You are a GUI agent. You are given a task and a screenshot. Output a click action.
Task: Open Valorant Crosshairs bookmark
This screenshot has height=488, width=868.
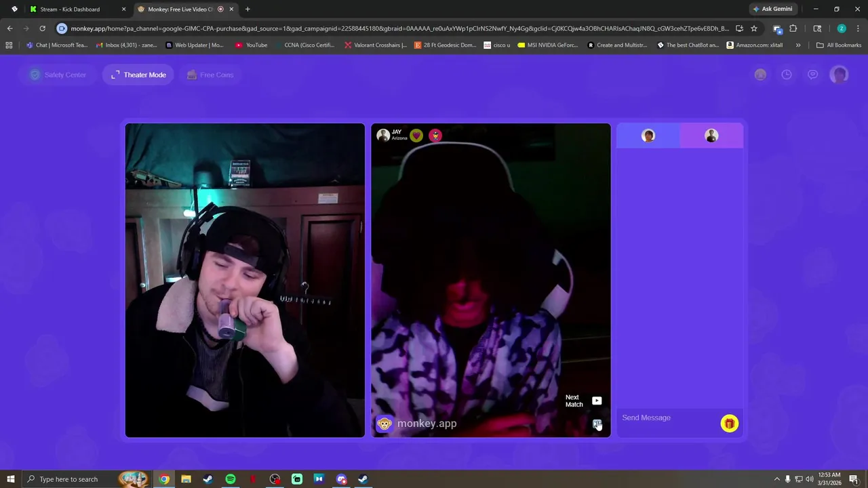[x=376, y=45]
